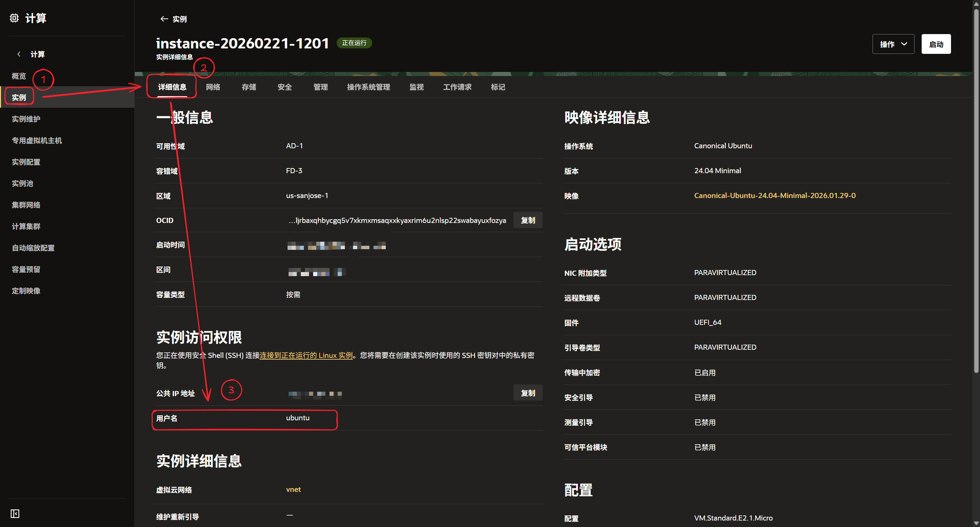Copy the instance OCID
This screenshot has width=980, height=527.
pyautogui.click(x=528, y=220)
